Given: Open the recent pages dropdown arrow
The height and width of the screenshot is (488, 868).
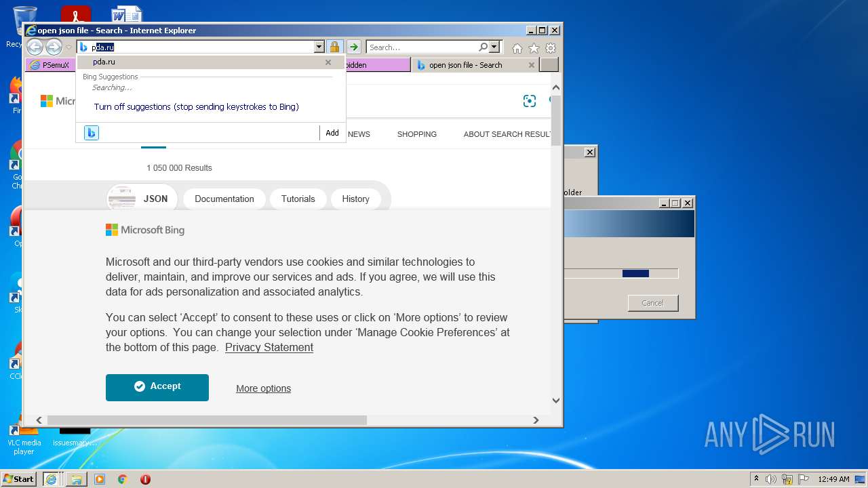Looking at the screenshot, I should point(68,47).
